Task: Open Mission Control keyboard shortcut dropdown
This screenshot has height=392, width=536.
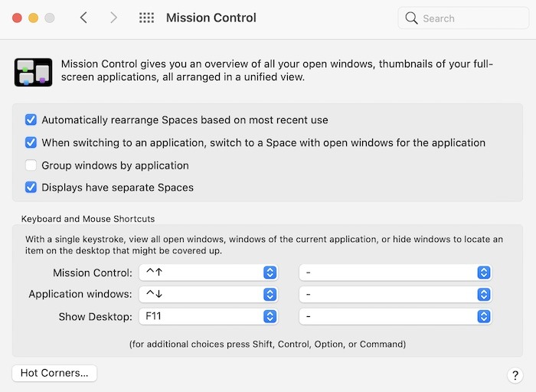Action: click(x=208, y=273)
